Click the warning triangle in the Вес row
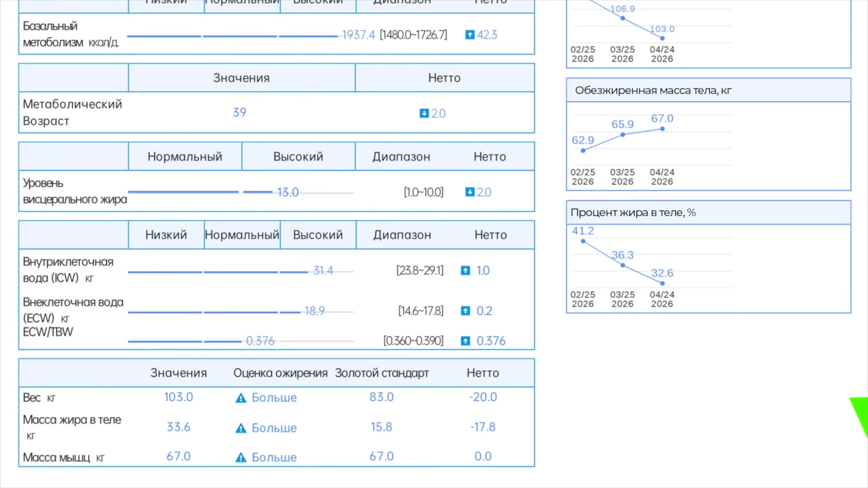868x488 pixels. (241, 398)
